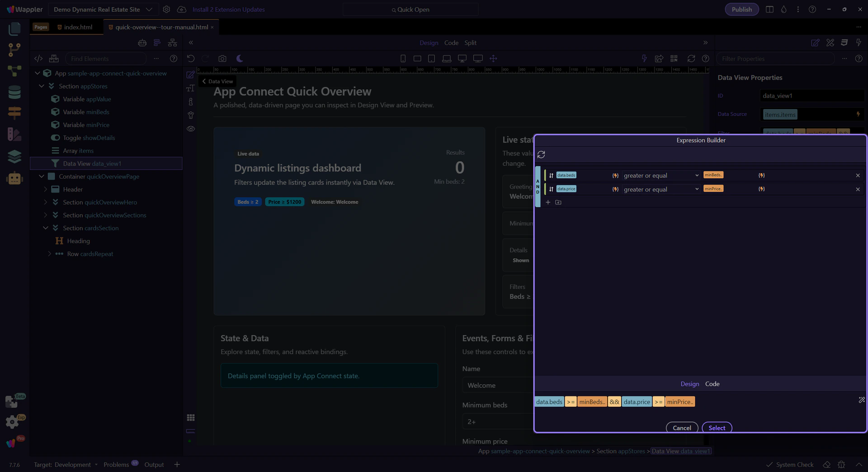Click the Quick Open search field
This screenshot has width=868, height=472.
point(410,10)
